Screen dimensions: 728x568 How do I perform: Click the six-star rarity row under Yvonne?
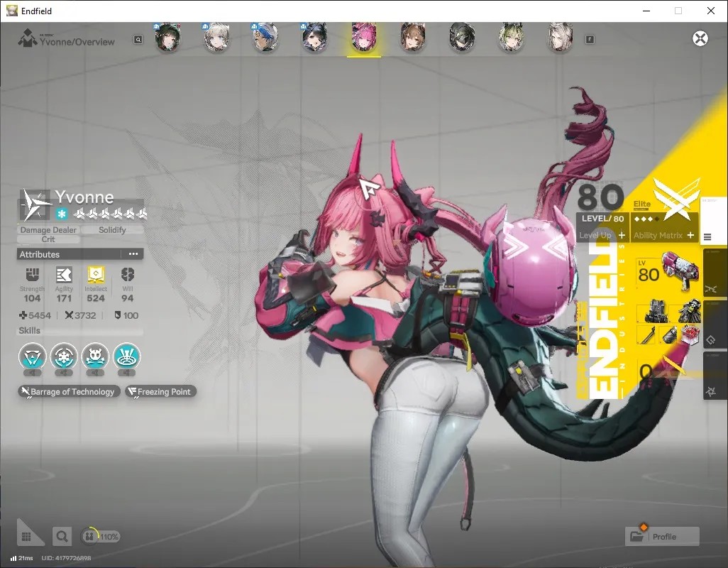click(x=111, y=214)
